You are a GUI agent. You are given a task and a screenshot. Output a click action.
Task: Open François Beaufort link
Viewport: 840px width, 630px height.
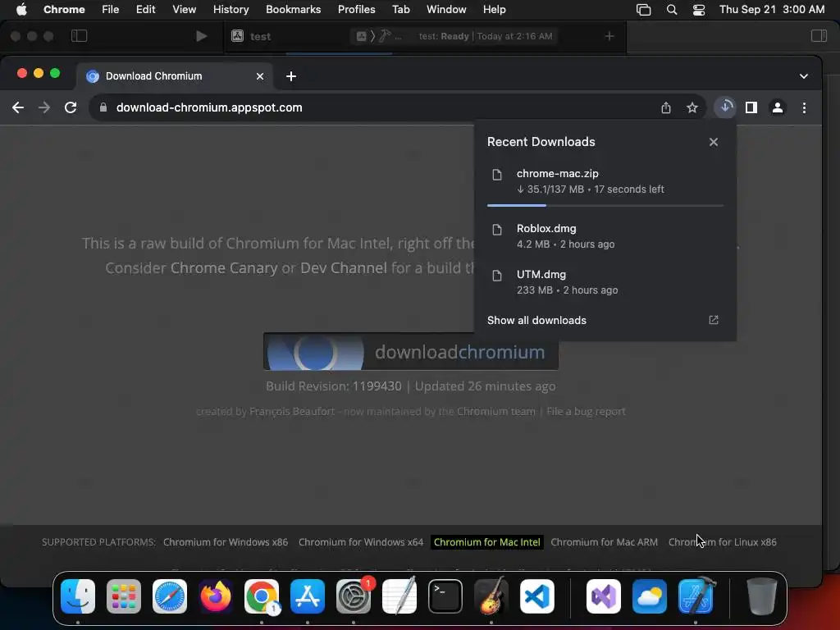292,412
